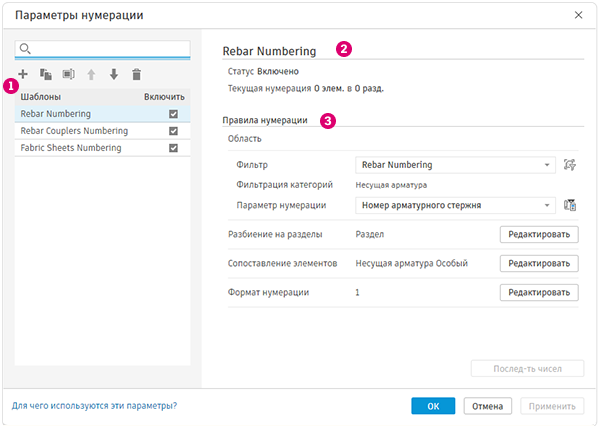Viewport: 600px width, 426px height.
Task: Click the Отмена button
Action: pos(488,406)
